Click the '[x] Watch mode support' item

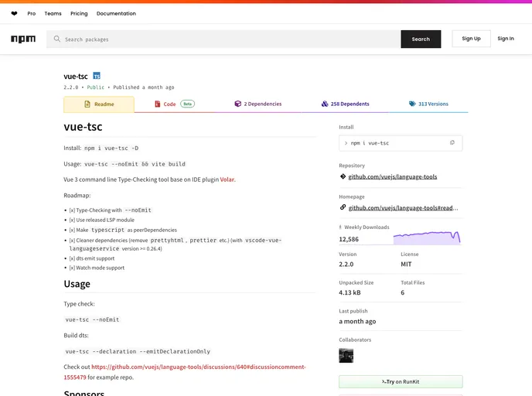pyautogui.click(x=97, y=268)
